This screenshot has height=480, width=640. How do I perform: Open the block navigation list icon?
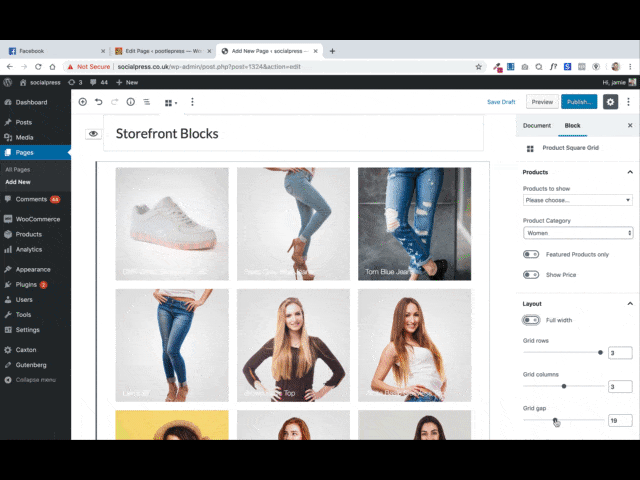coord(147,102)
